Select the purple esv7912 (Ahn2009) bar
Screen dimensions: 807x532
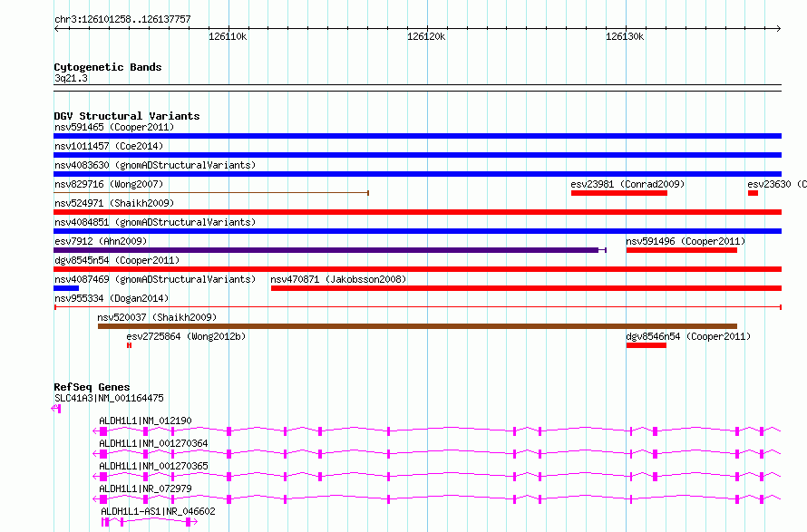point(330,250)
